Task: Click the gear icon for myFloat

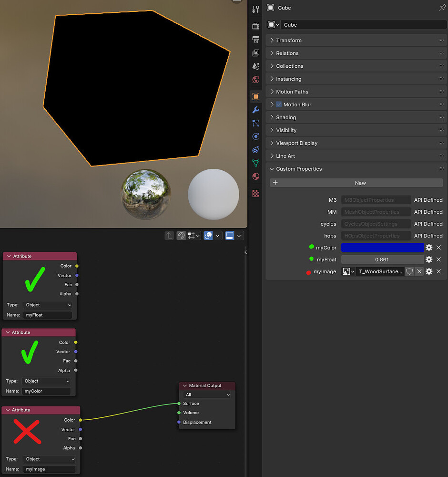Action: coord(429,259)
